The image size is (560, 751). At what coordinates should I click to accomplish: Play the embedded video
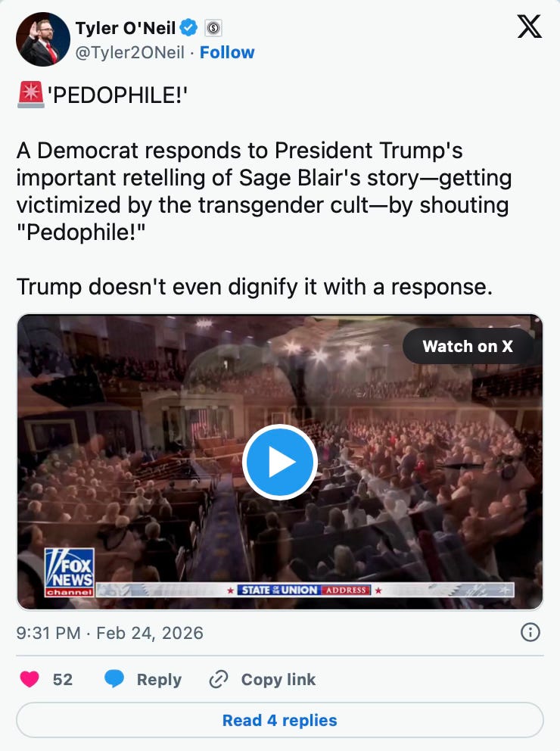280,462
